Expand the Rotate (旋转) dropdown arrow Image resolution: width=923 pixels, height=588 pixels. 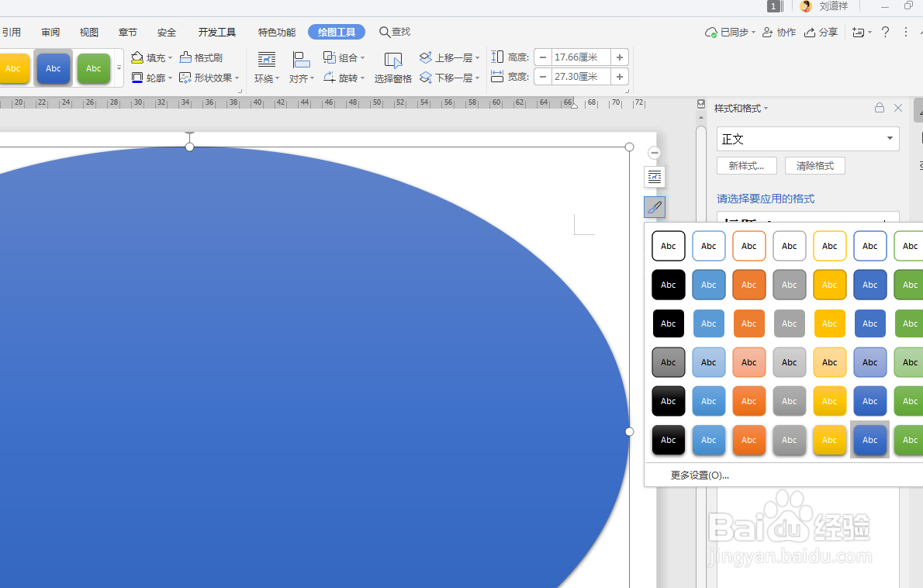click(362, 78)
